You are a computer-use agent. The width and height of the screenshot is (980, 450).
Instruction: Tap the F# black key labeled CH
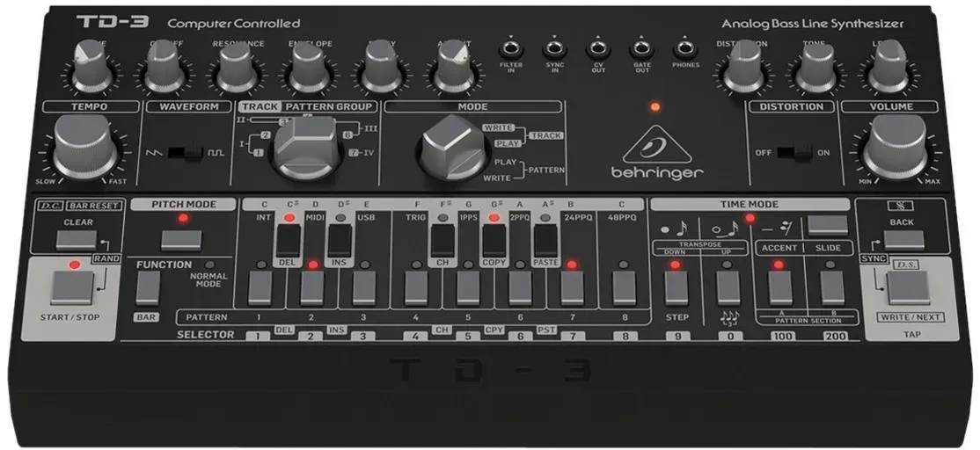(442, 241)
